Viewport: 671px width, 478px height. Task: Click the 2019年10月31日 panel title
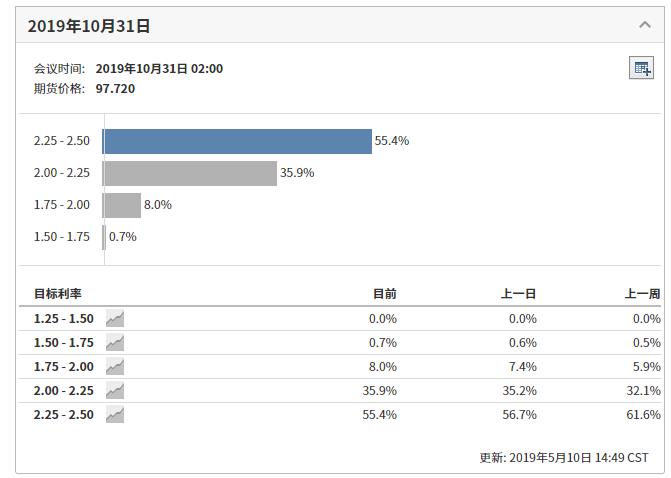click(89, 26)
